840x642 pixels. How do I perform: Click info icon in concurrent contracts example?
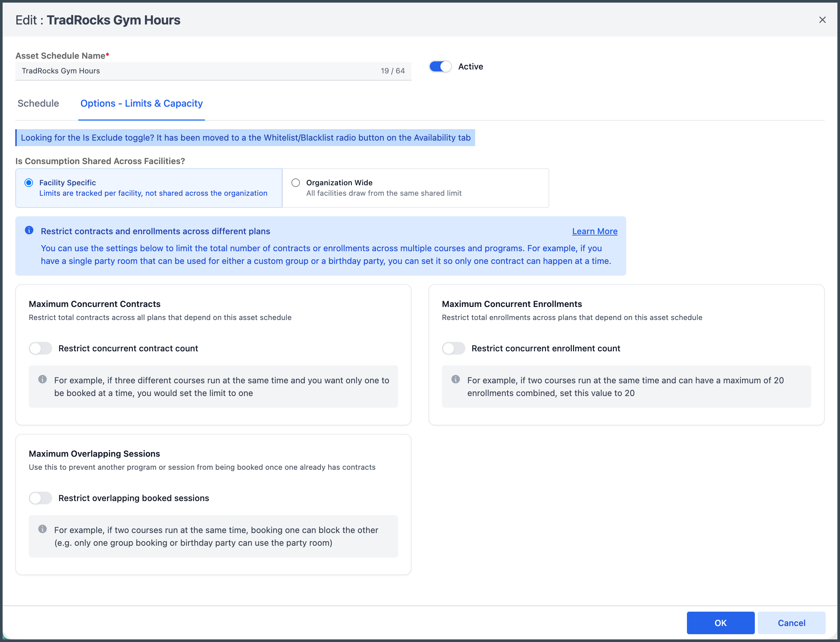[x=42, y=379]
